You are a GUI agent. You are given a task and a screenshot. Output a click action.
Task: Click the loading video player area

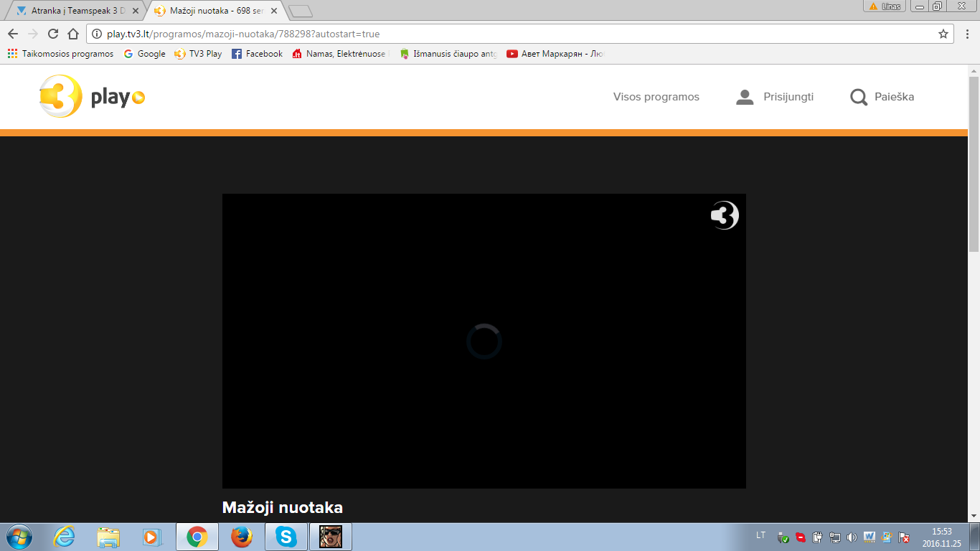[x=484, y=341]
